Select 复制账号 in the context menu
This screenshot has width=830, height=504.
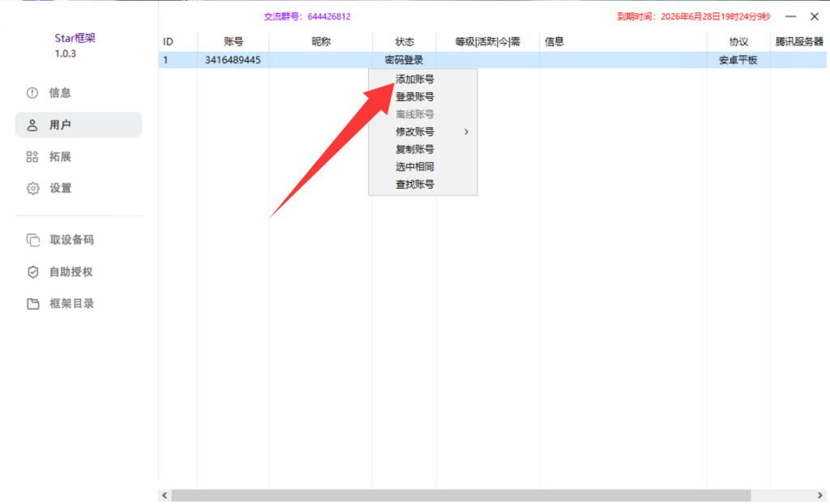point(414,149)
